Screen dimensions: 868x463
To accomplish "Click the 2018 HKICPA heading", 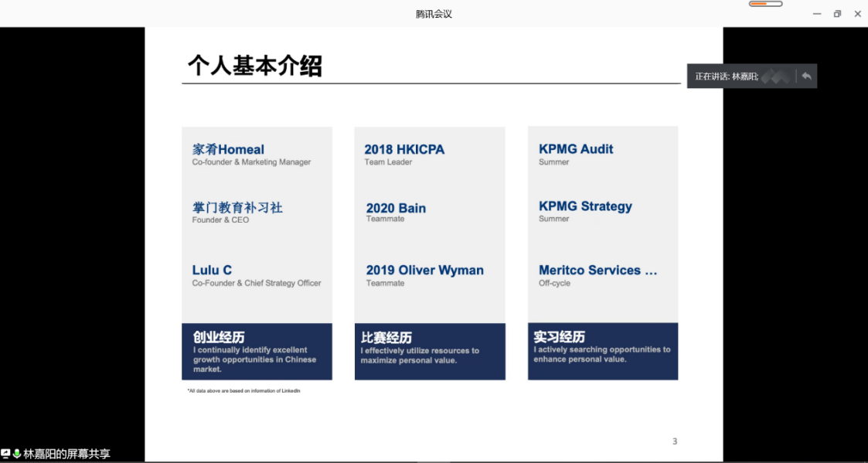I will tap(404, 149).
